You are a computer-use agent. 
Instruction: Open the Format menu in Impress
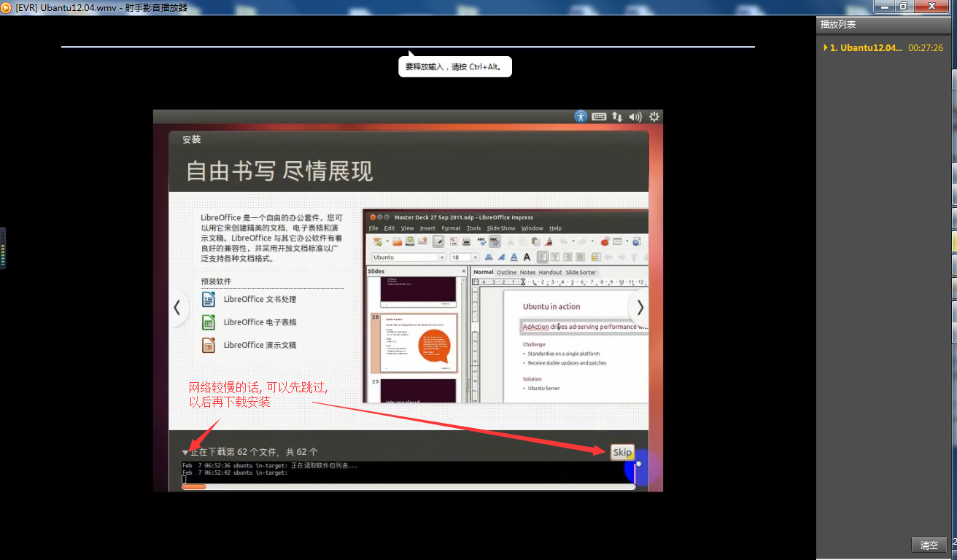[451, 228]
